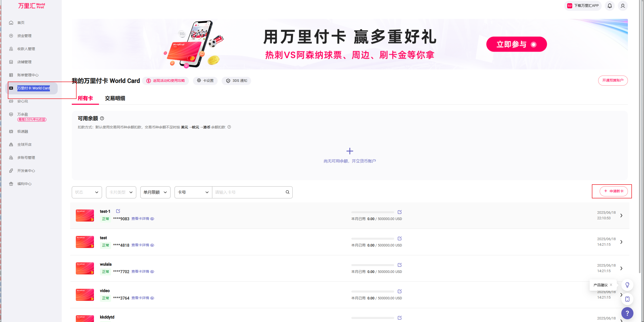Screen dimensions: 644x322
Task: Open the 单月限额 monthly limit dropdown
Action: coord(155,192)
